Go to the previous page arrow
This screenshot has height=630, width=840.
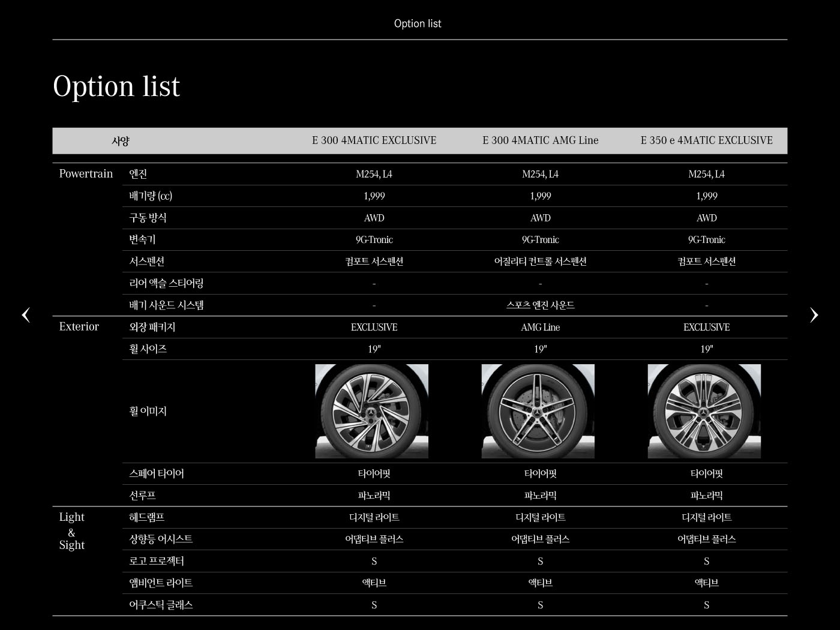26,315
